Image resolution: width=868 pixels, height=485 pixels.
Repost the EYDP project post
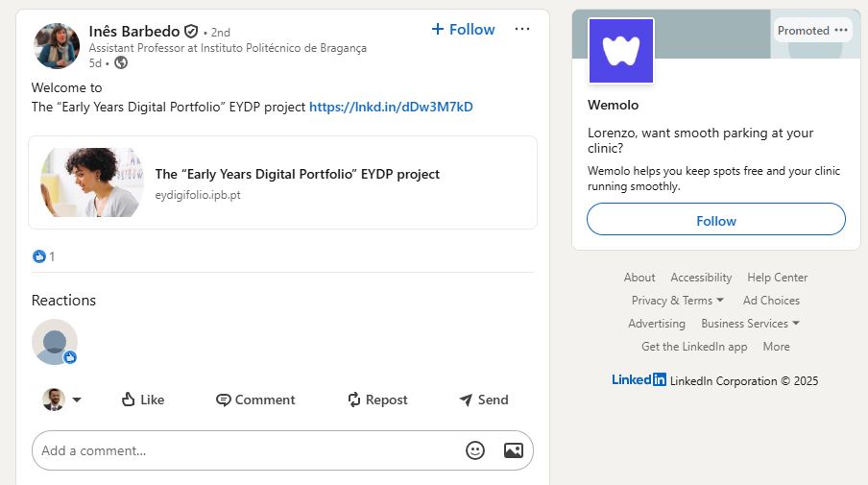[377, 400]
